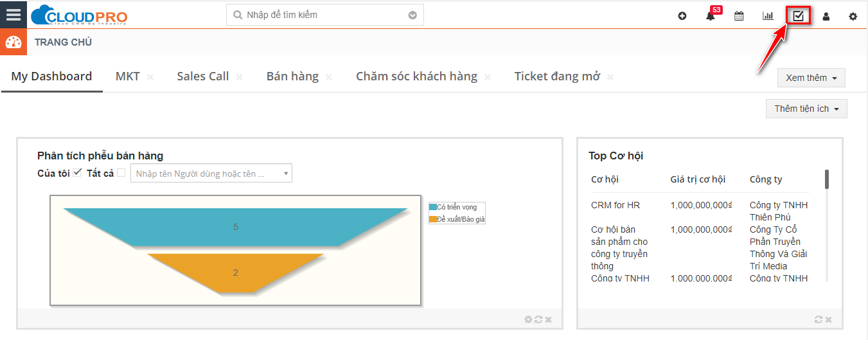
Task: Open the hamburger main menu
Action: pyautogui.click(x=13, y=14)
